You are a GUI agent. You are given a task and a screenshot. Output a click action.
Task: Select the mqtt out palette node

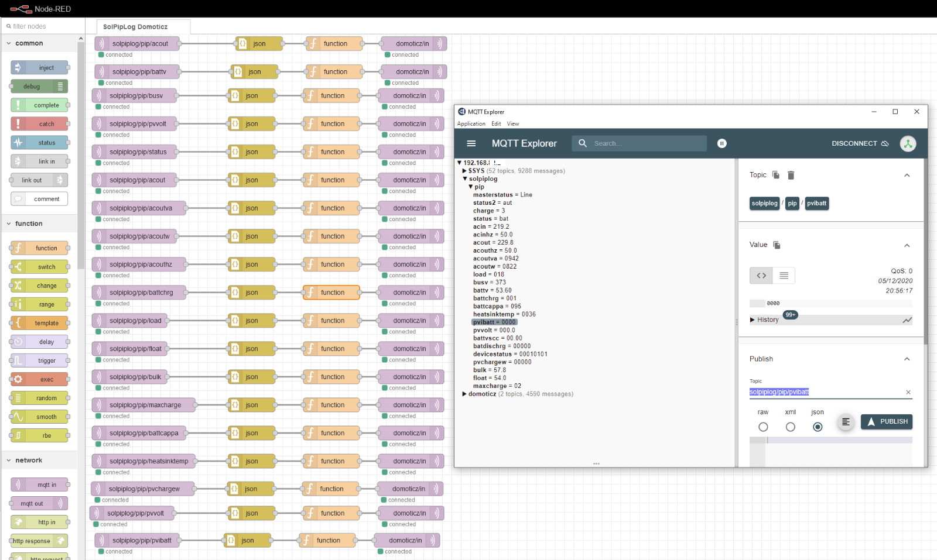(x=39, y=503)
